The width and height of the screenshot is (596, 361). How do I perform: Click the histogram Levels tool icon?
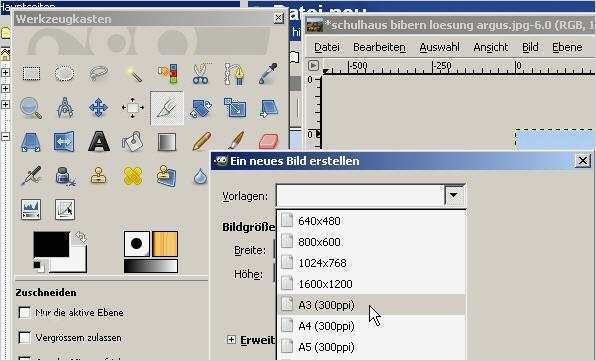point(31,209)
